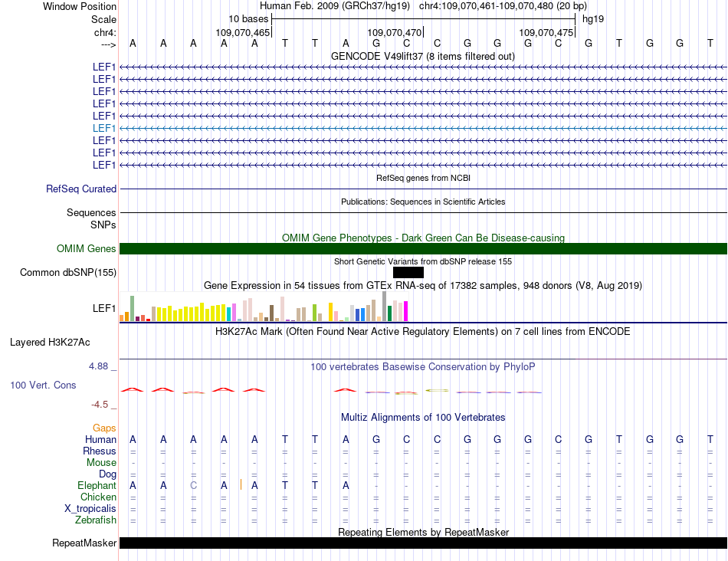
Task: Click the 4.88 PhyloP upper scale value
Action: [98, 366]
